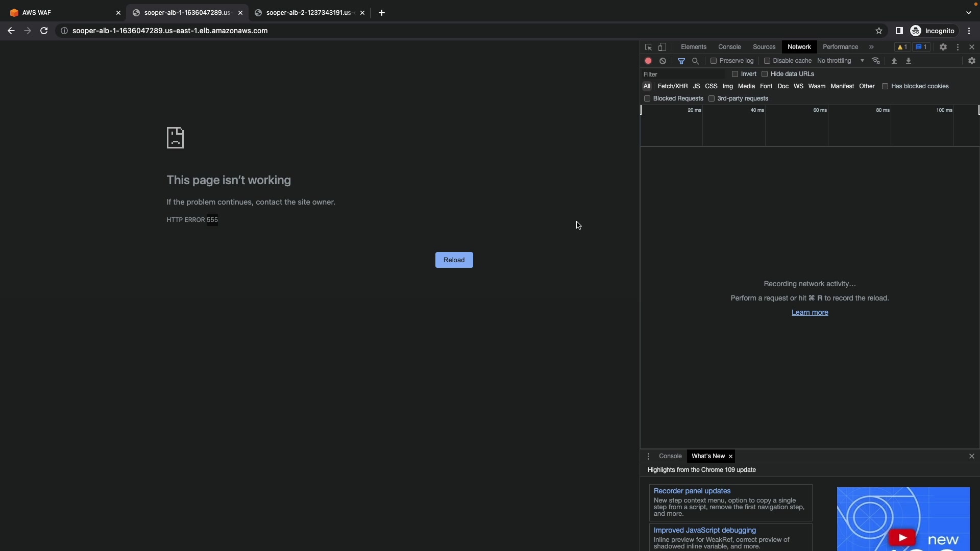
Task: Click the inspect element picker icon
Action: (648, 47)
